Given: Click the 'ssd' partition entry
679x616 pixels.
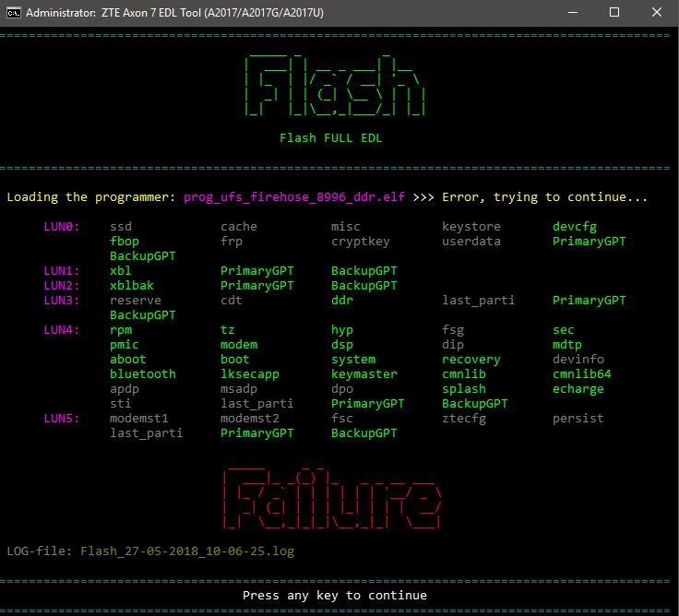Looking at the screenshot, I should pyautogui.click(x=121, y=227).
